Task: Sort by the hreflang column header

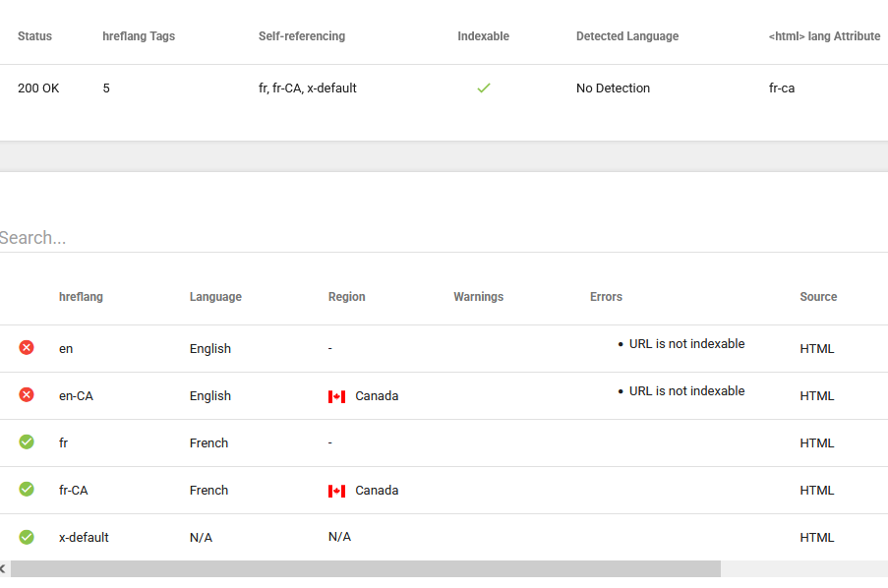Action: tap(81, 297)
